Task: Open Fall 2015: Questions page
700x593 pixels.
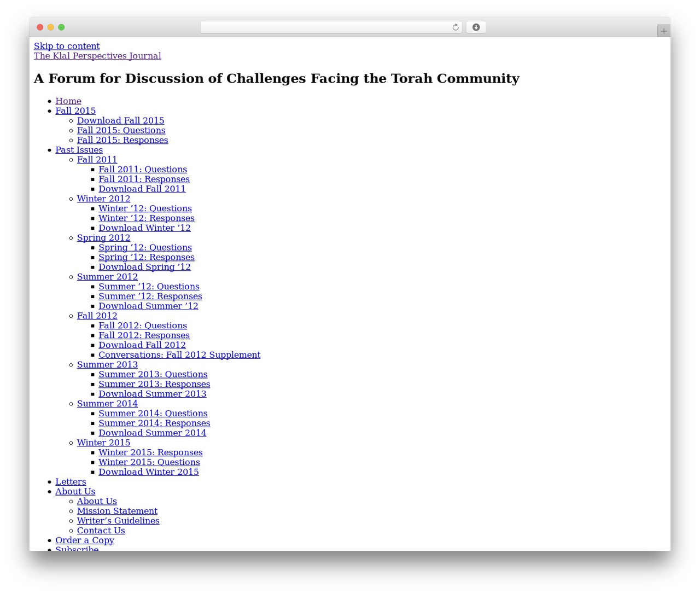Action: pos(121,131)
